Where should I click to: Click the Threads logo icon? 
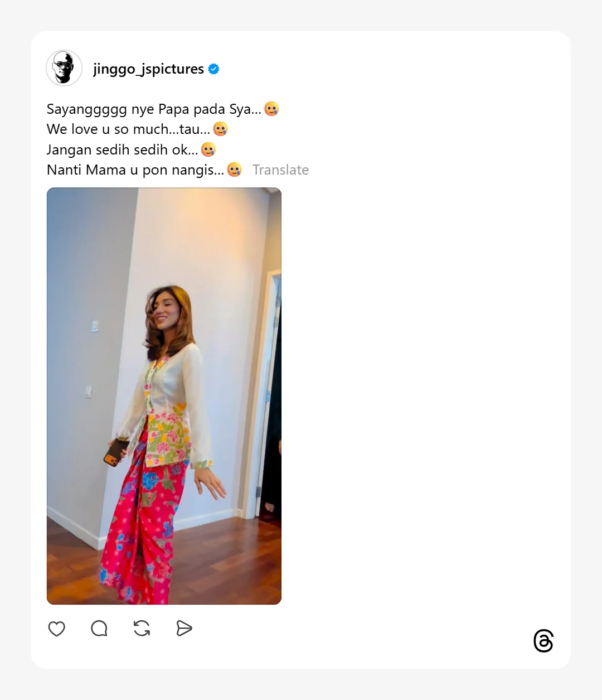point(543,641)
